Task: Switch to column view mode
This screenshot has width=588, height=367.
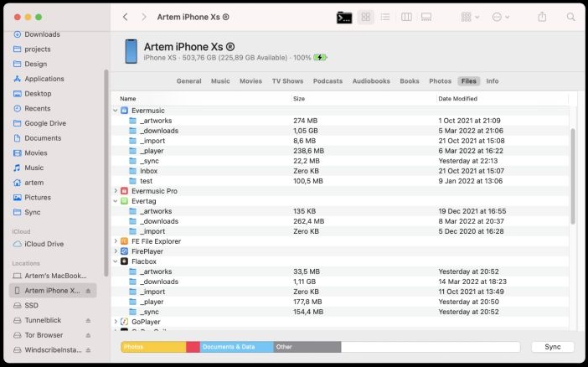Action: click(x=406, y=17)
